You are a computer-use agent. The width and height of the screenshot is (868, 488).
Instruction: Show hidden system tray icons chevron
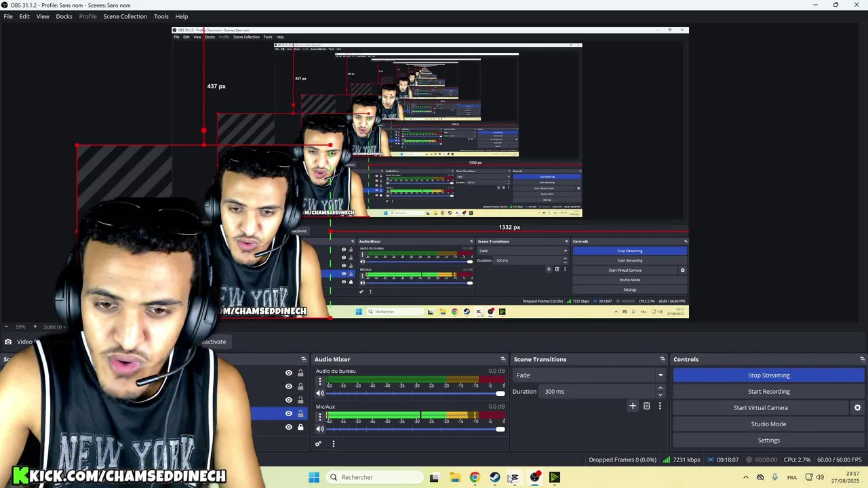746,477
